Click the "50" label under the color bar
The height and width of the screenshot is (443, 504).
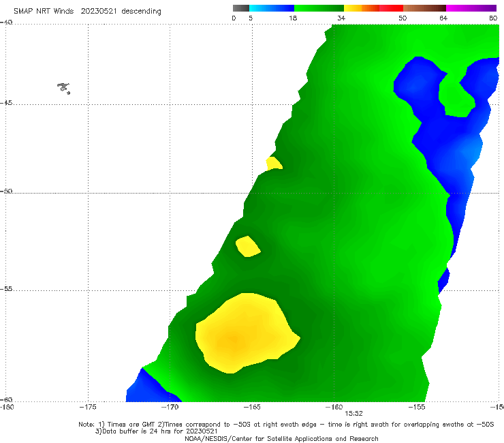click(x=403, y=18)
